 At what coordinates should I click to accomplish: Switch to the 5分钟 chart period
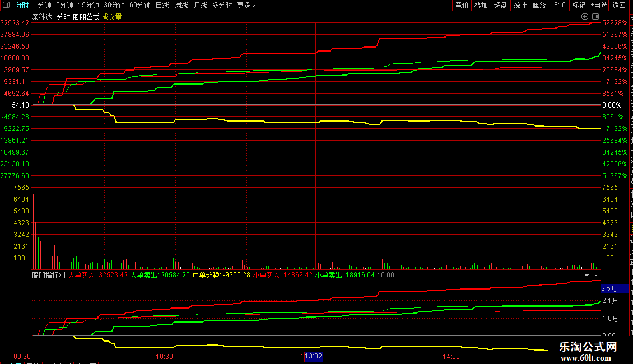point(64,5)
